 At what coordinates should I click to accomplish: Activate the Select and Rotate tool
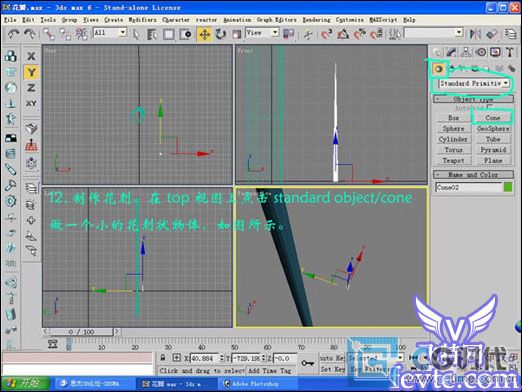[220, 34]
